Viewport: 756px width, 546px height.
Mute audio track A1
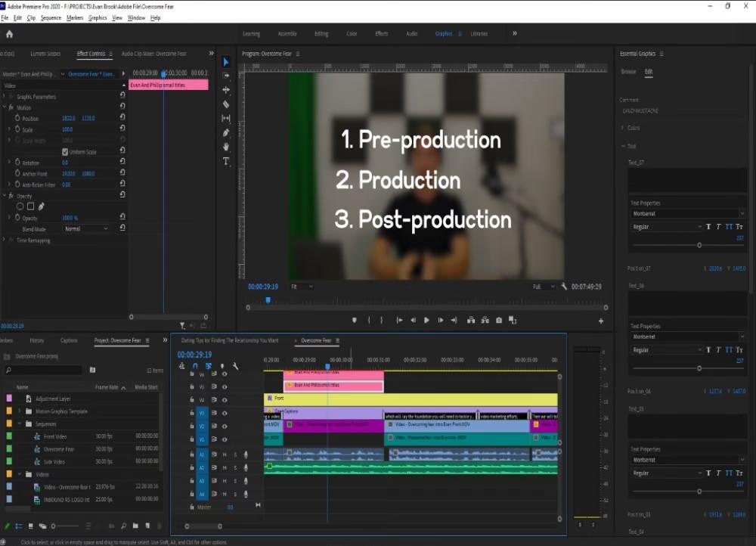point(225,454)
